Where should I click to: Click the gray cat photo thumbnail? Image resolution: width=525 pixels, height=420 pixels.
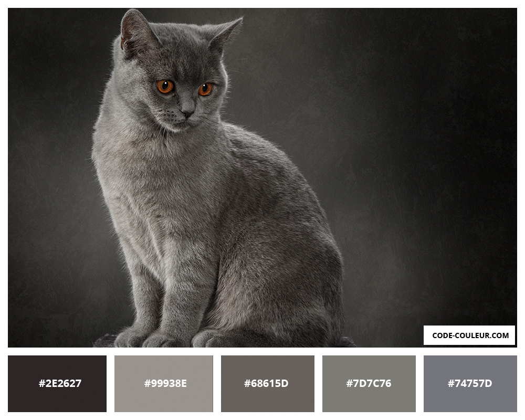pos(262,177)
